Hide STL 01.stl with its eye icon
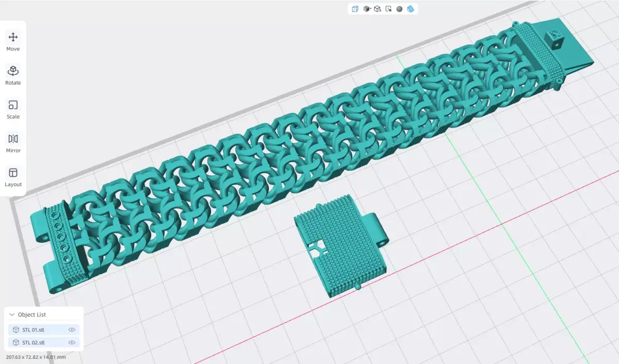 point(72,329)
